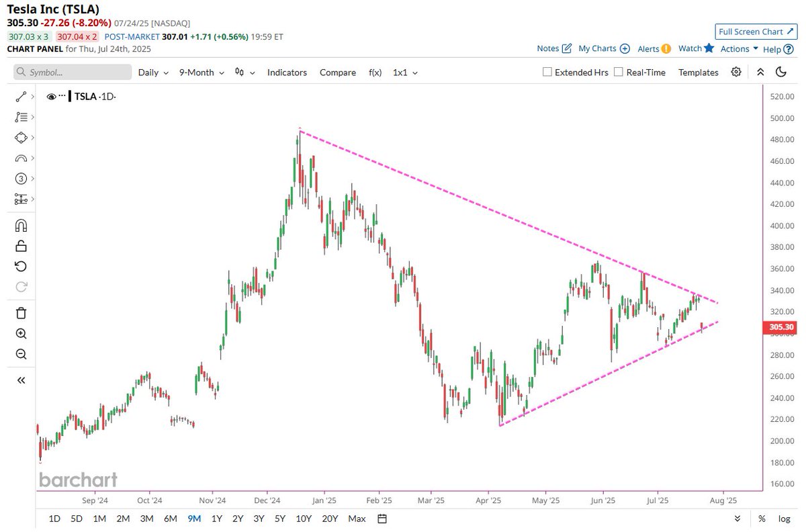Select the 20Y time range
This screenshot has height=532, width=806.
(x=330, y=519)
